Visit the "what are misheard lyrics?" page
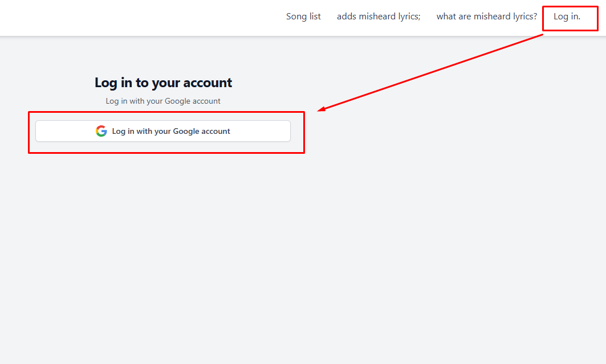This screenshot has width=606, height=364. (x=486, y=16)
